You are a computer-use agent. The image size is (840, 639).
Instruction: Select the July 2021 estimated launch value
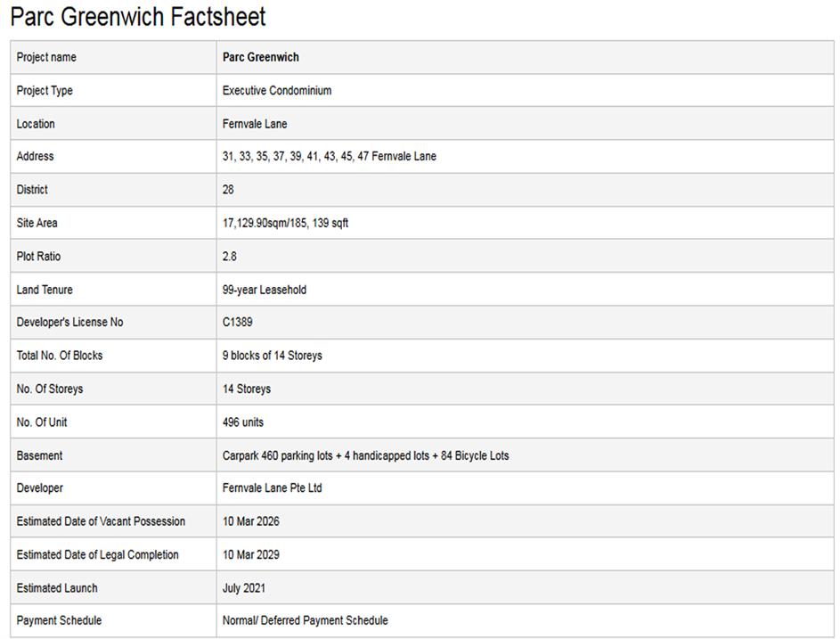[x=244, y=588]
